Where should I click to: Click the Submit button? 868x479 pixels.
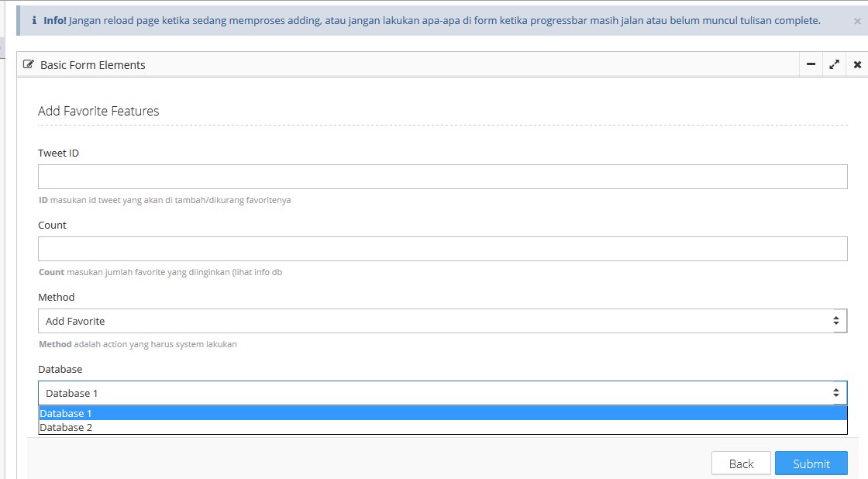click(811, 463)
